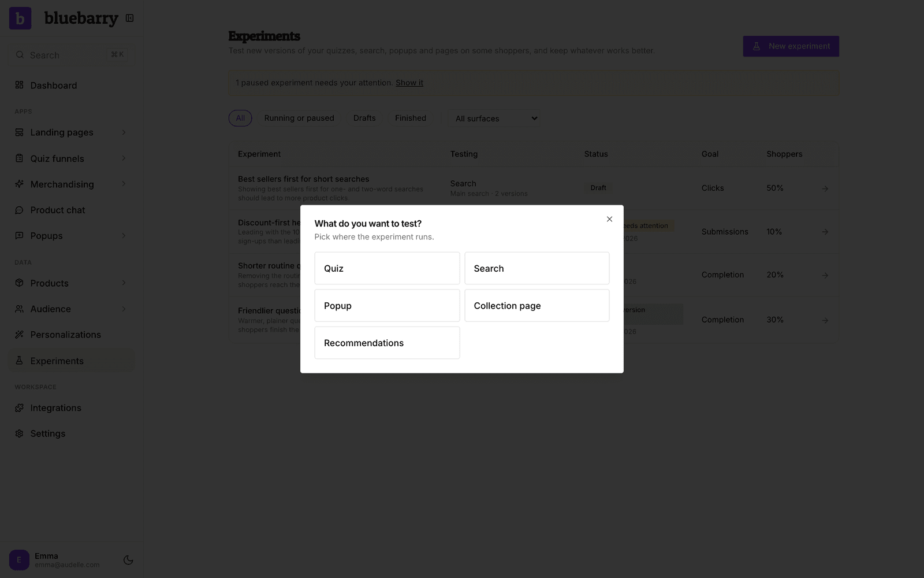The height and width of the screenshot is (578, 924).
Task: Select the All filter tab
Action: (x=240, y=118)
